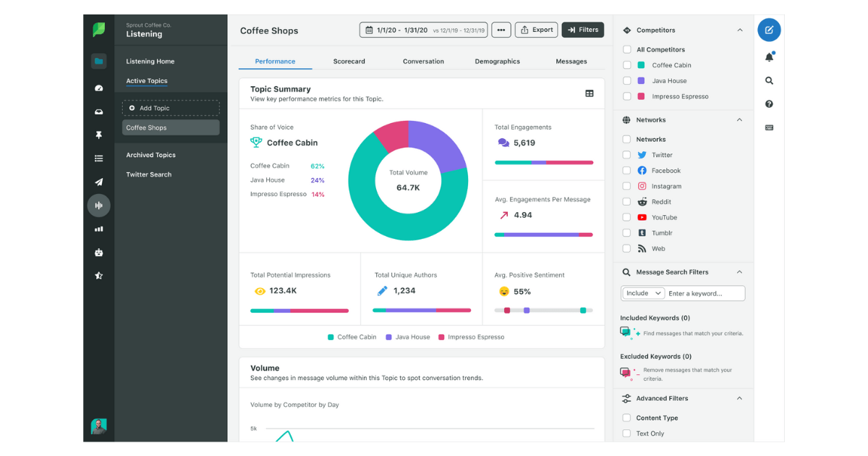
Task: Click the Tumblr logo icon
Action: click(642, 233)
